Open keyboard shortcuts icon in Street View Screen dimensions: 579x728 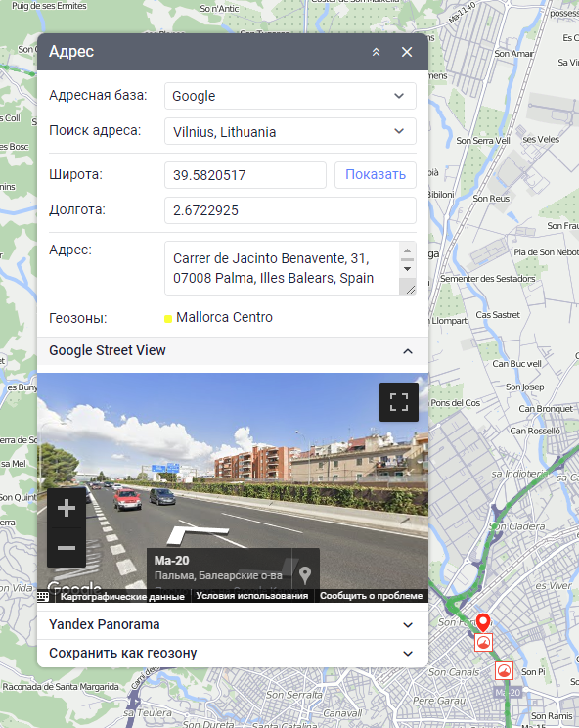pos(43,597)
